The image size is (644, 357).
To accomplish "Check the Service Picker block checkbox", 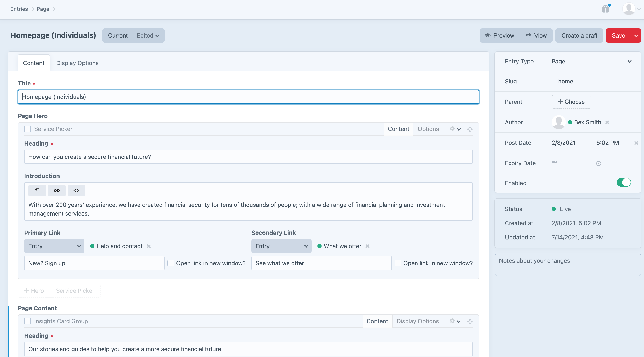I will tap(28, 129).
